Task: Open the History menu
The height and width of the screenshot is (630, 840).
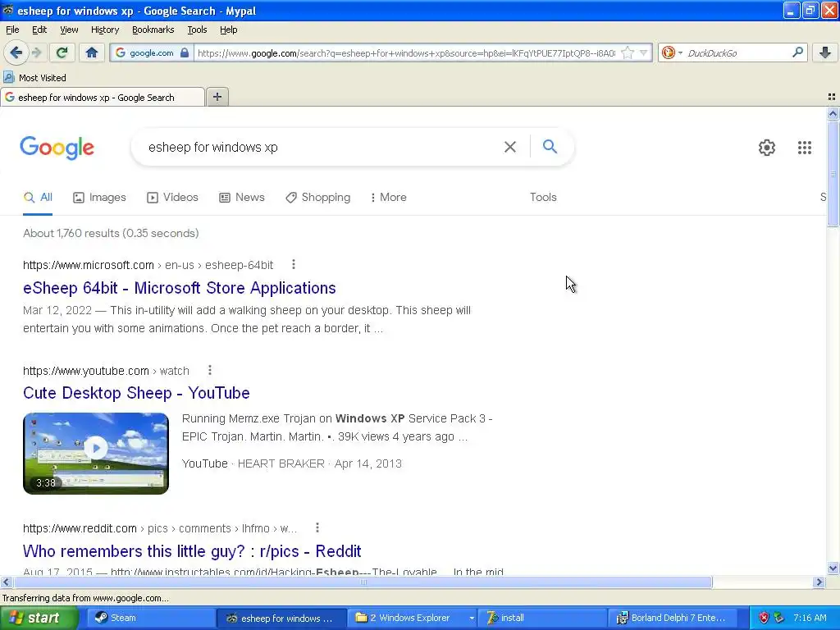Action: 104,30
